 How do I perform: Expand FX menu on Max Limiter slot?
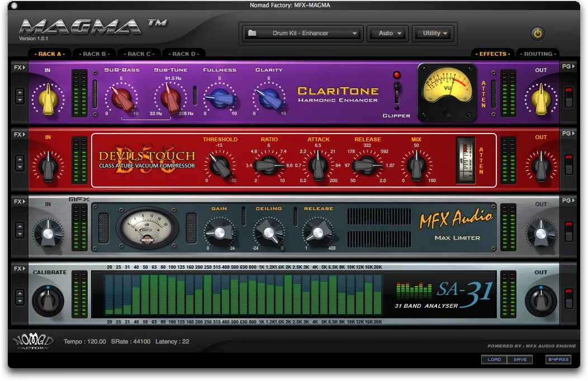click(20, 202)
